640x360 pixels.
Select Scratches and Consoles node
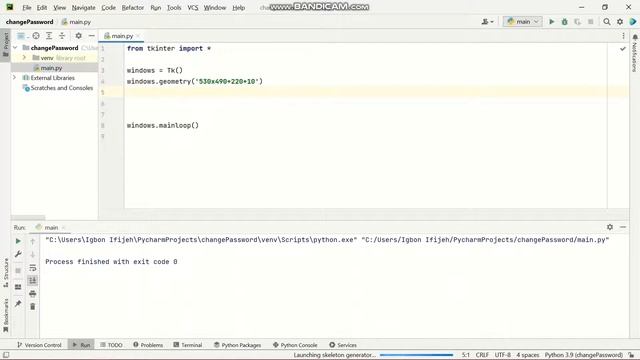click(x=58, y=88)
